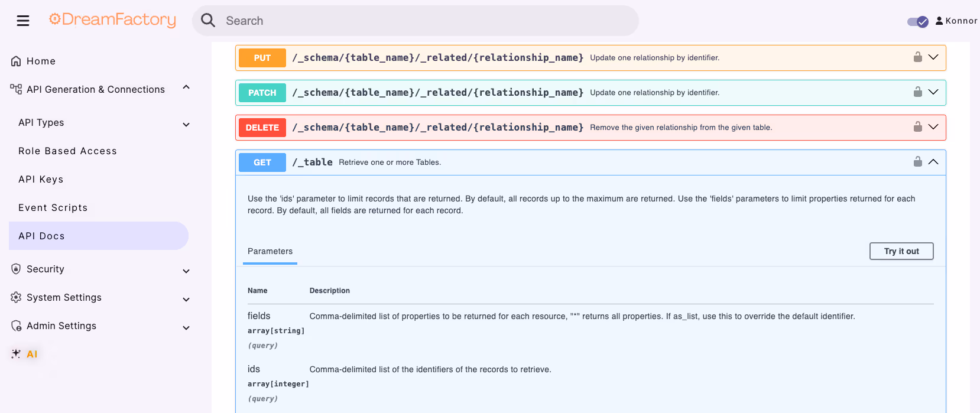The image size is (980, 413).
Task: Click the DreamFactory logo
Action: pyautogui.click(x=112, y=19)
